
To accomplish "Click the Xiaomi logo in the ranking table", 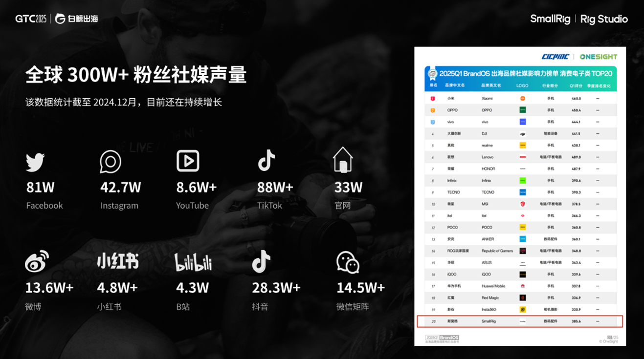I will (522, 98).
